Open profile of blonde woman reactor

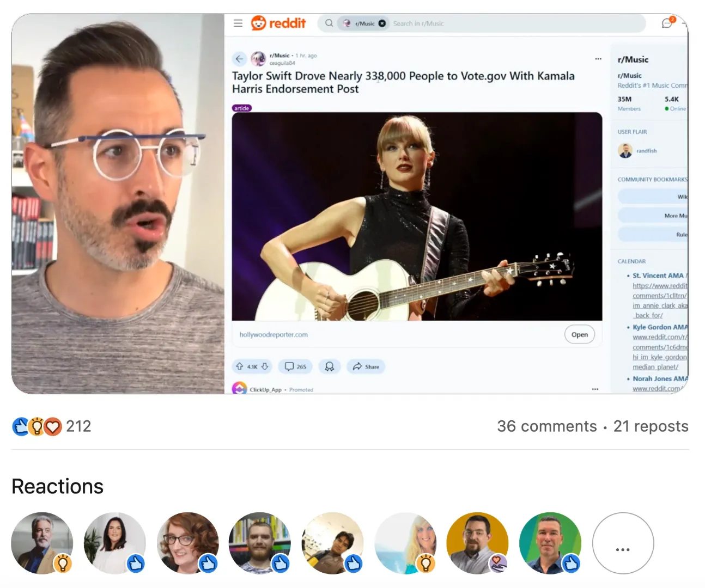(x=405, y=543)
